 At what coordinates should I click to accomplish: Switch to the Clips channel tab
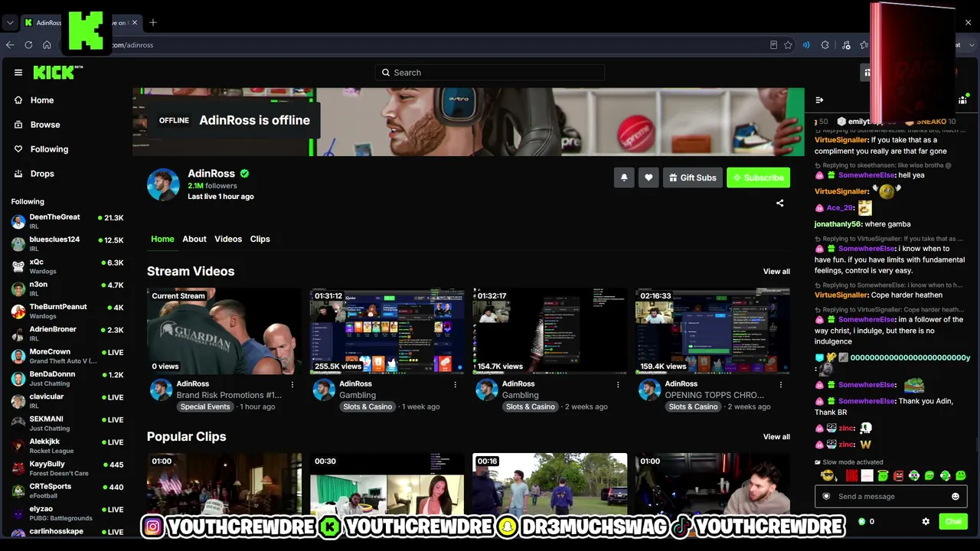tap(260, 239)
